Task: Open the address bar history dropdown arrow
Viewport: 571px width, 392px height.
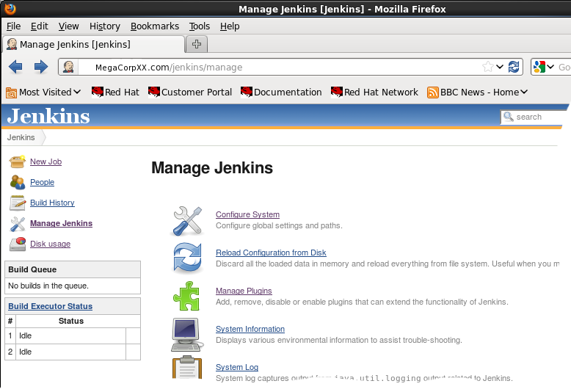Action: (500, 67)
